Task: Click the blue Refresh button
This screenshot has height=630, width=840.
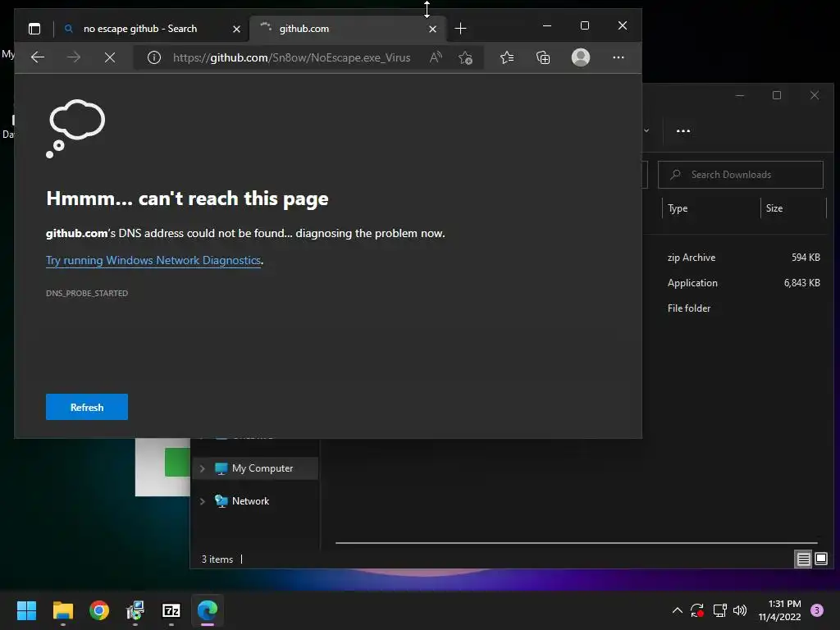Action: pos(87,407)
